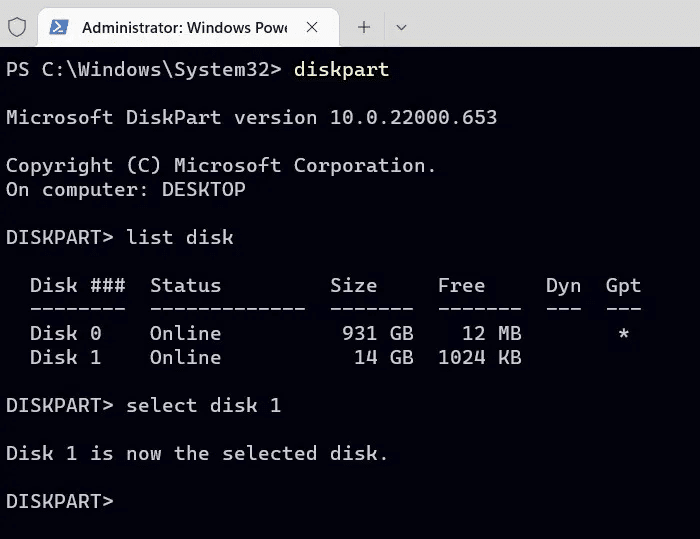
Task: Click Disk 0 'Online' status
Action: (185, 333)
